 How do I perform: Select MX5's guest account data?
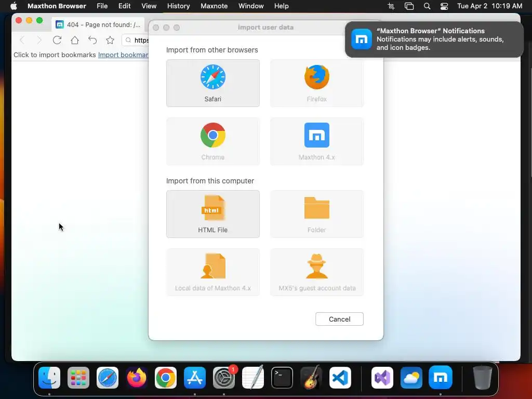point(316,272)
